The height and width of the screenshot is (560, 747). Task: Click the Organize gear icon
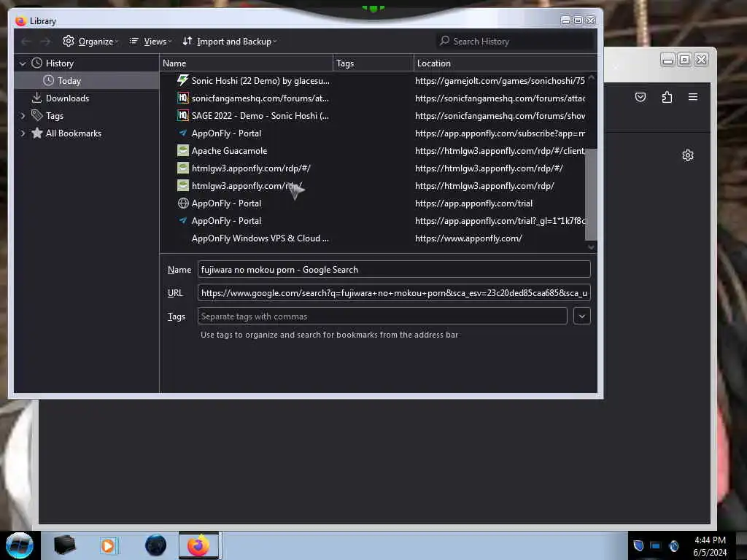tap(69, 41)
